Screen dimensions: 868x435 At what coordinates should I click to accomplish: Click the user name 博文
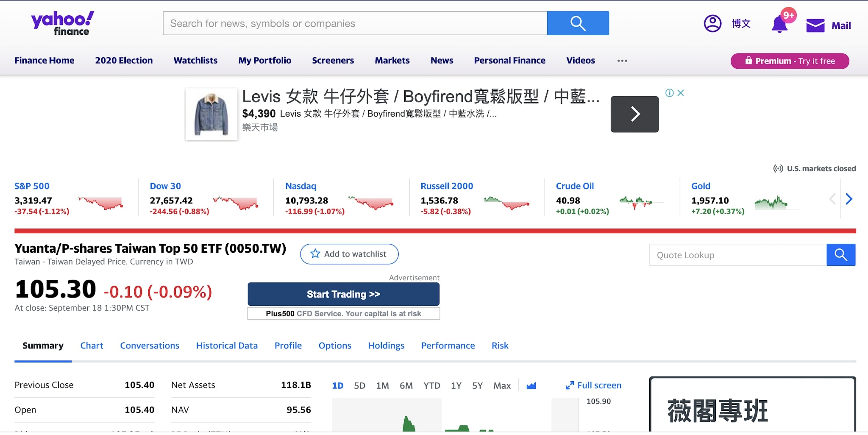(741, 24)
